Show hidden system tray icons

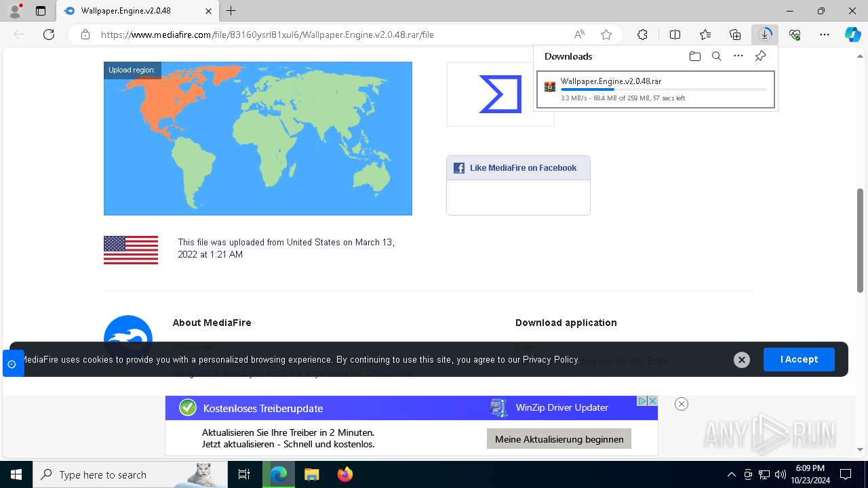731,474
